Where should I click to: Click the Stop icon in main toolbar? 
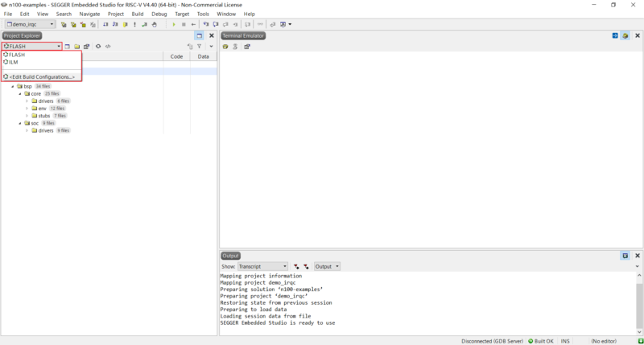coord(184,25)
